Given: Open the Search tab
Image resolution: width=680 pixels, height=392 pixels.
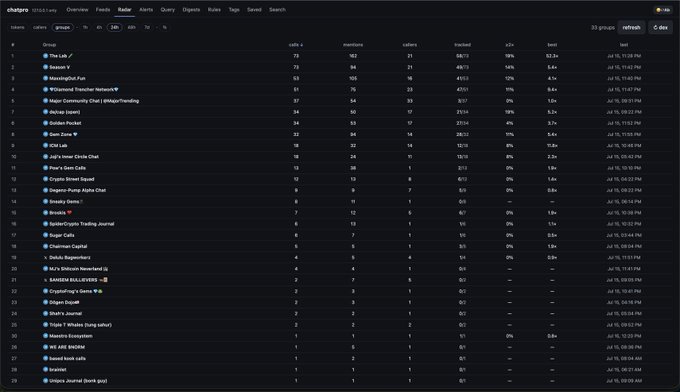Looking at the screenshot, I should (x=277, y=10).
